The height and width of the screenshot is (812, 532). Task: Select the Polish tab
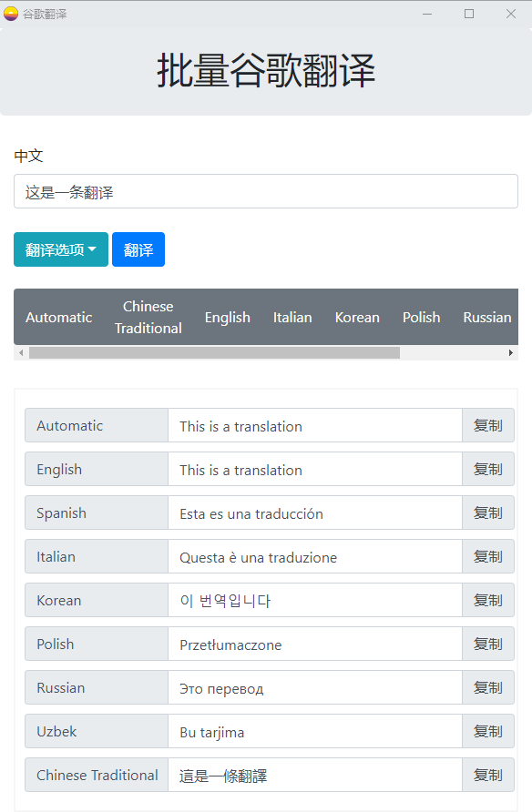pos(421,317)
